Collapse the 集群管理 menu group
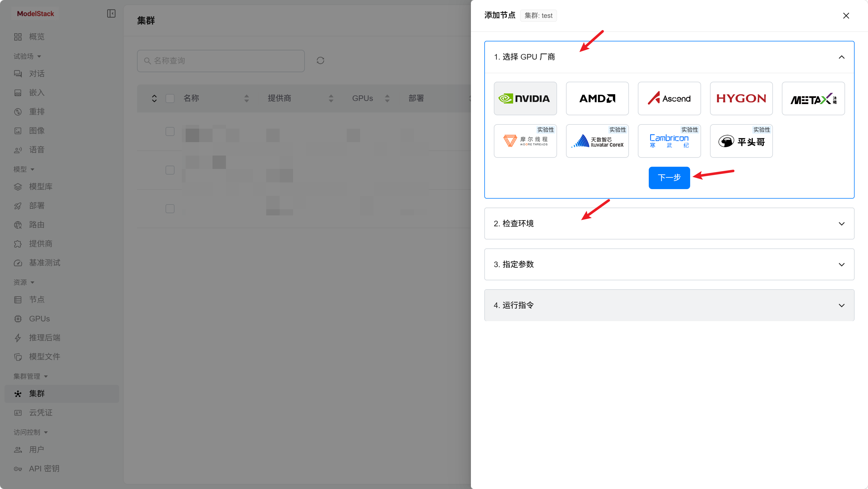 tap(31, 377)
